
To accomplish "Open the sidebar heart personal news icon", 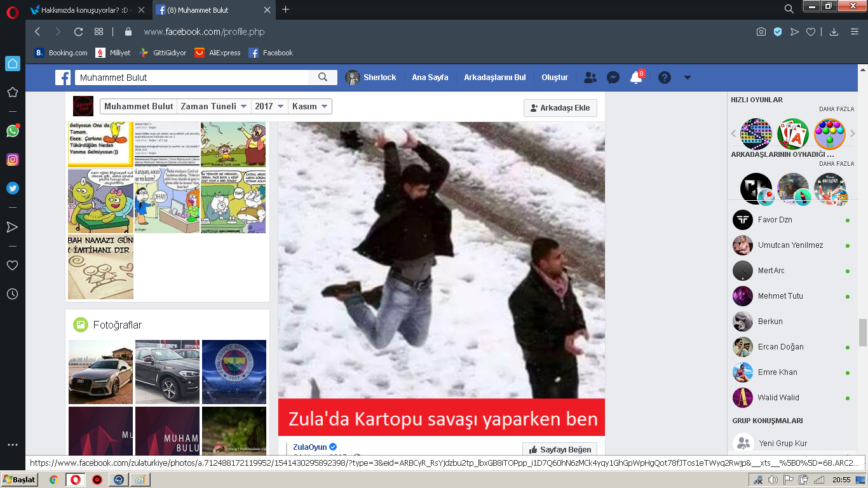I will pyautogui.click(x=12, y=266).
